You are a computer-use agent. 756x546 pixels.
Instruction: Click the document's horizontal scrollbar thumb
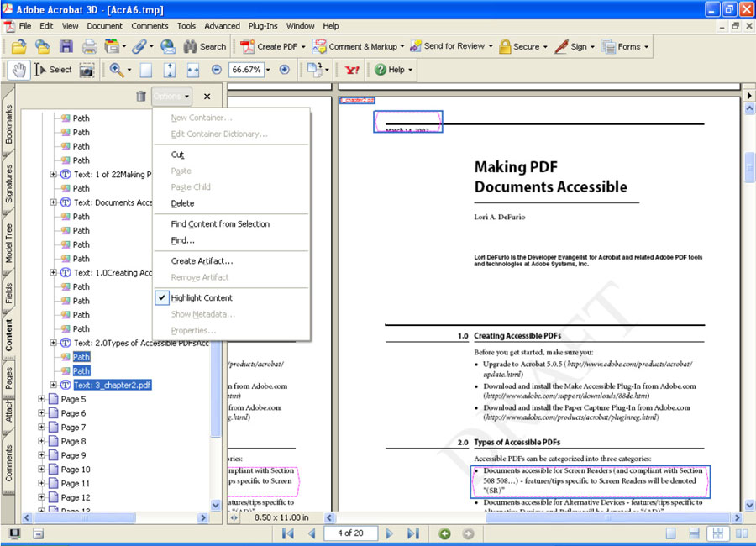pos(609,518)
